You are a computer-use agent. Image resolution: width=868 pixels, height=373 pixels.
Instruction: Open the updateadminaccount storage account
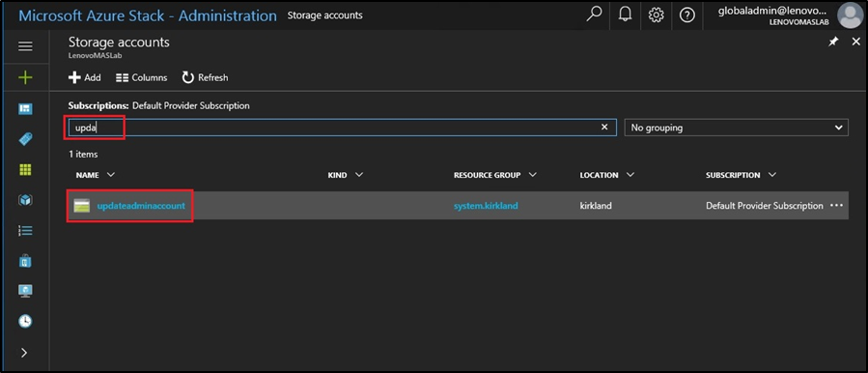[141, 206]
